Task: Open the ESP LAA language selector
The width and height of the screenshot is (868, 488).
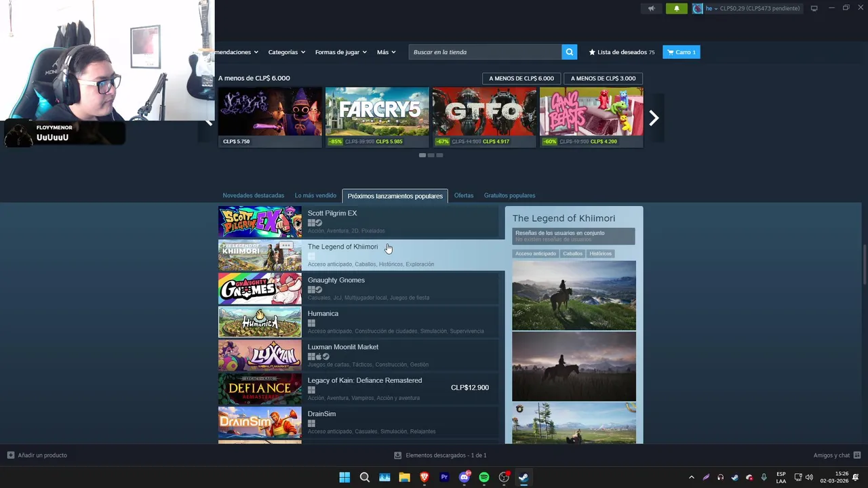Action: pyautogui.click(x=781, y=477)
